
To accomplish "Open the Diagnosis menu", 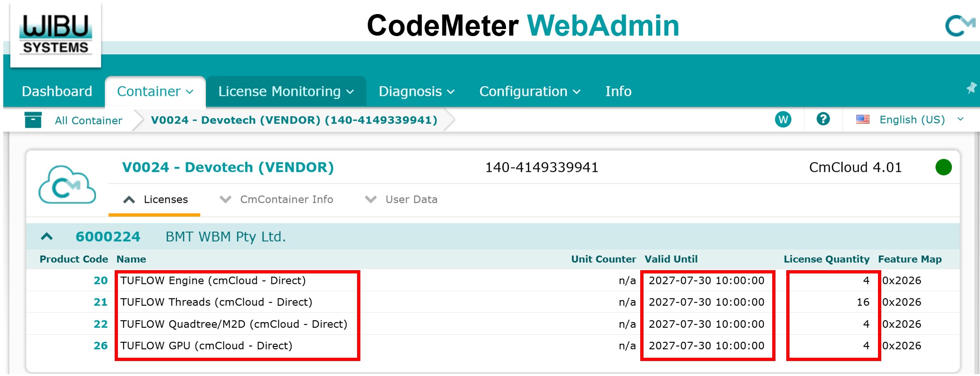I will (417, 91).
